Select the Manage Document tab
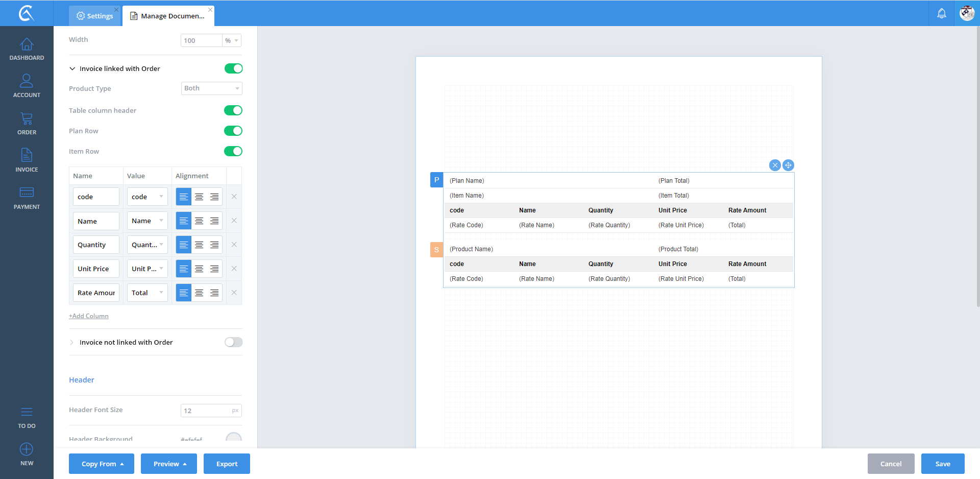 [168, 16]
